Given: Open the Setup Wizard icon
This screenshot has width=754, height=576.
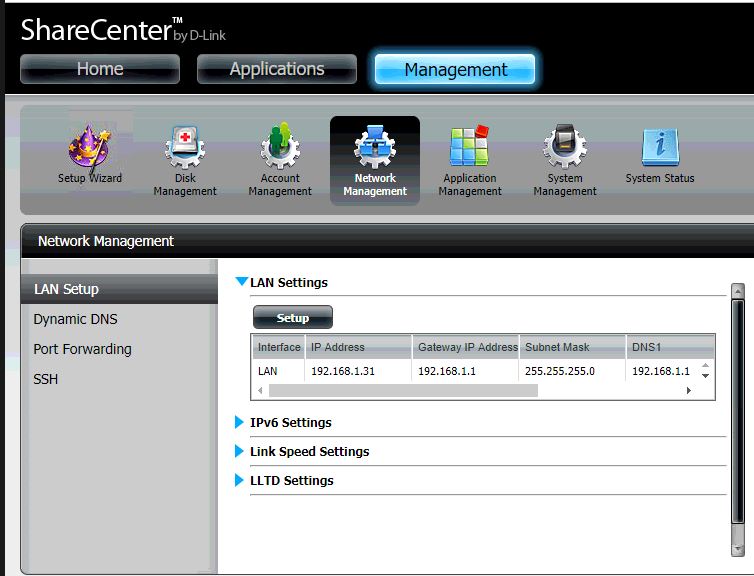Looking at the screenshot, I should (x=90, y=151).
